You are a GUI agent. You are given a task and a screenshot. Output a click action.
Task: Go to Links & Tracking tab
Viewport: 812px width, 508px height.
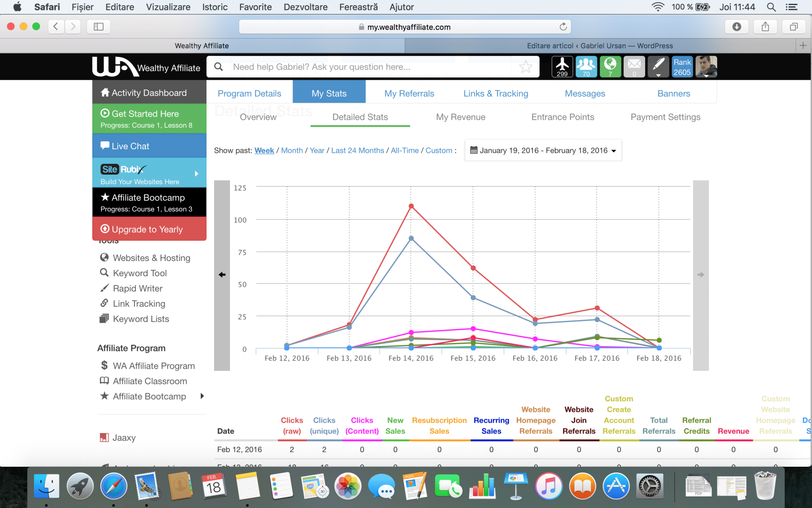496,93
